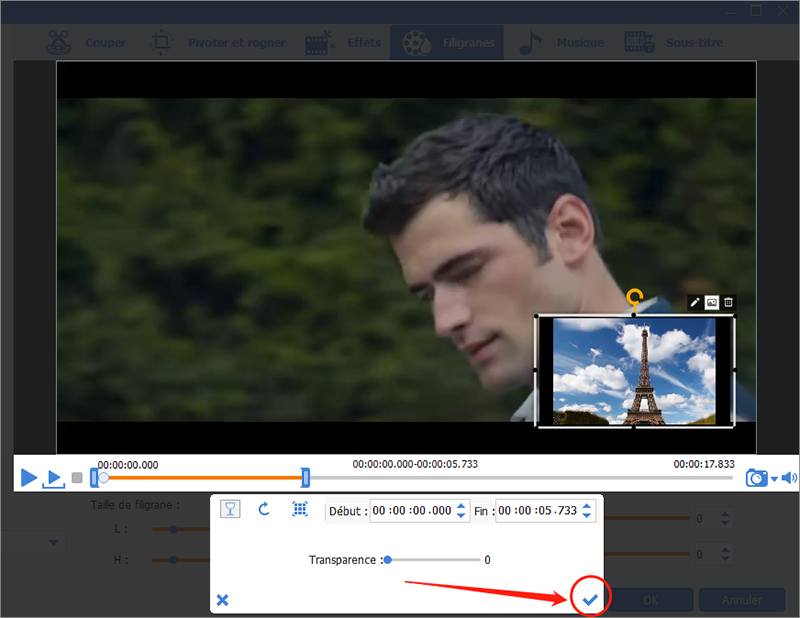Click the timeline start trim marker

pos(94,478)
